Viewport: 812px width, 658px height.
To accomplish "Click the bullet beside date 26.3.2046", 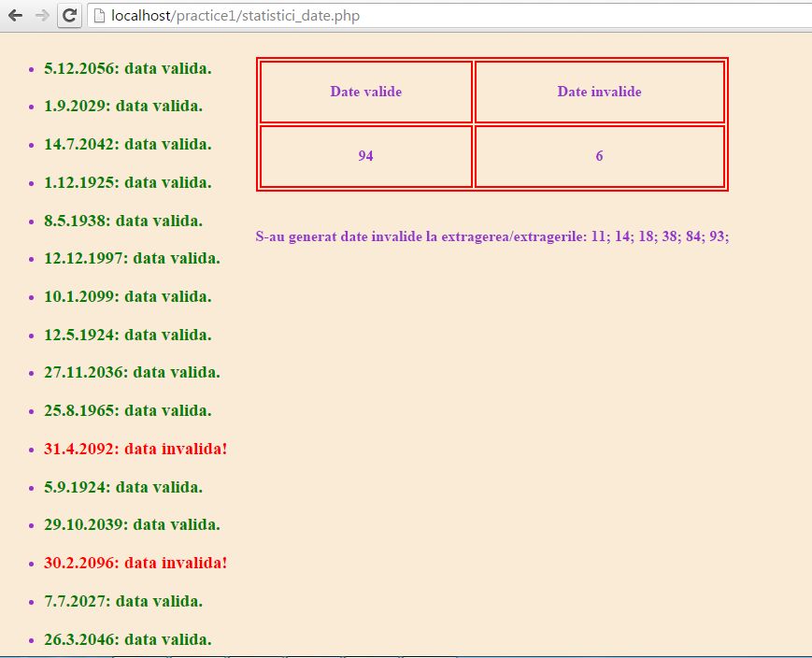I will (31, 639).
